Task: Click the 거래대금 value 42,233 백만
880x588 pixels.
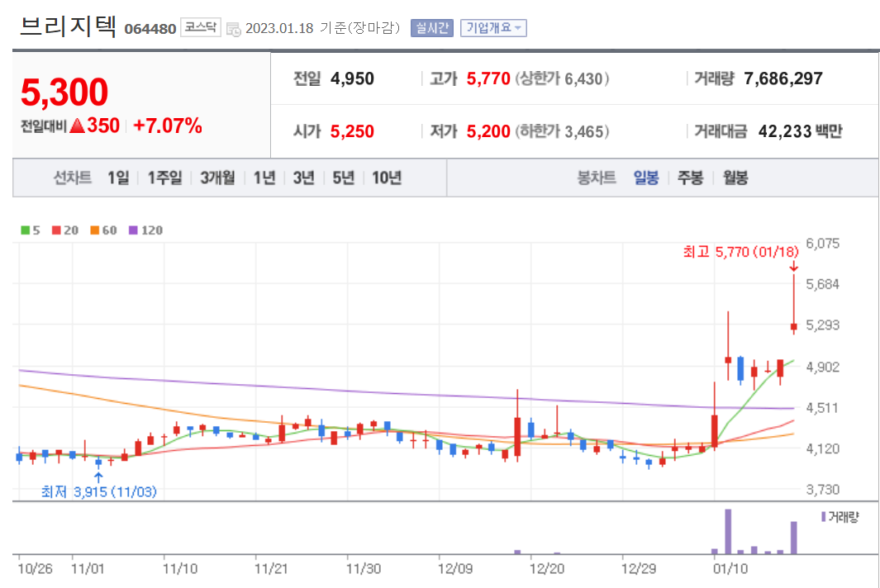Action: (x=801, y=131)
